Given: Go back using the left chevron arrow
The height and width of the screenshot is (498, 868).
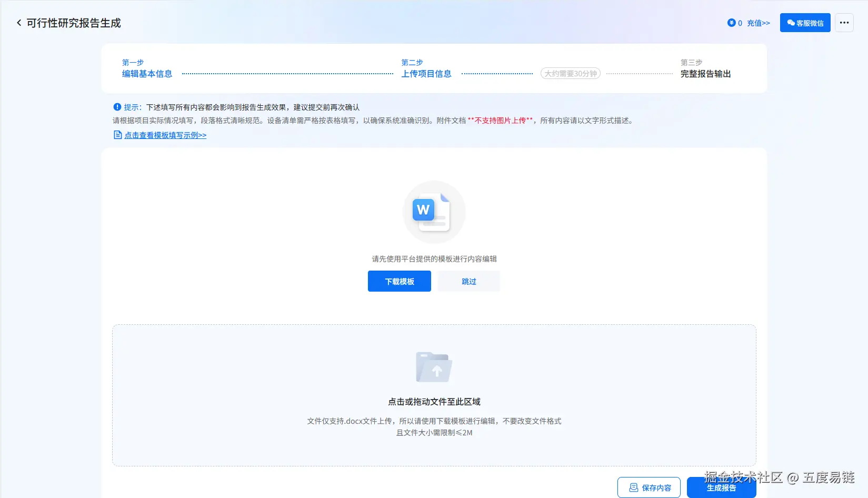Looking at the screenshot, I should pyautogui.click(x=19, y=23).
